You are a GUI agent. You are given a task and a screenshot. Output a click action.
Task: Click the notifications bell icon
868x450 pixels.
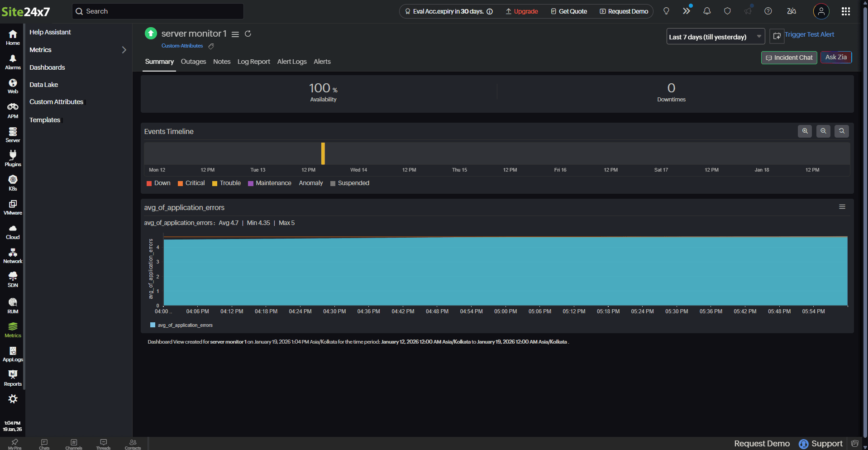tap(706, 11)
